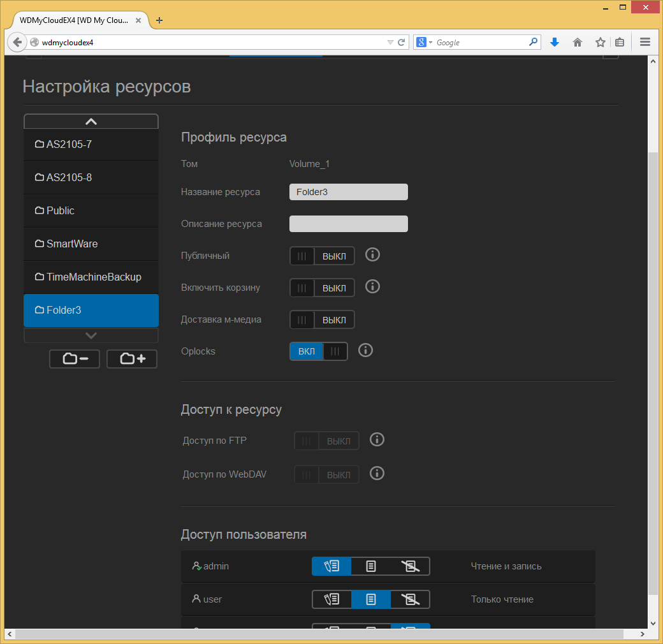Click the Настройка ресурсов heading
The height and width of the screenshot is (644, 663).
[106, 87]
